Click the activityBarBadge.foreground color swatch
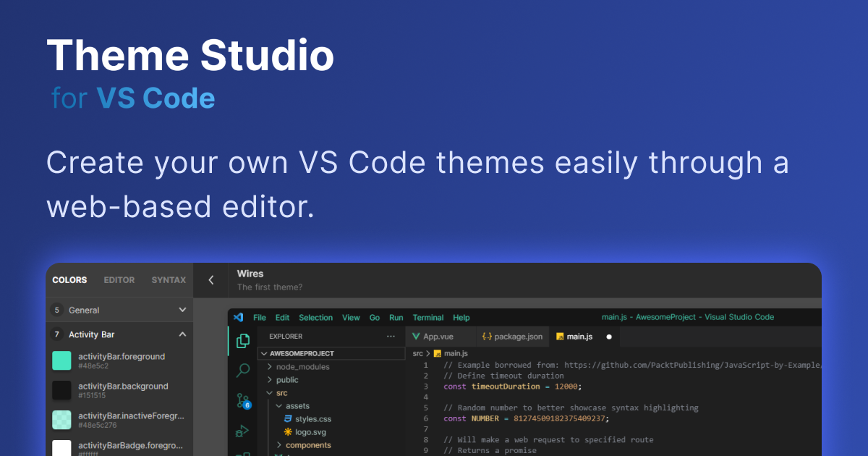 61,448
